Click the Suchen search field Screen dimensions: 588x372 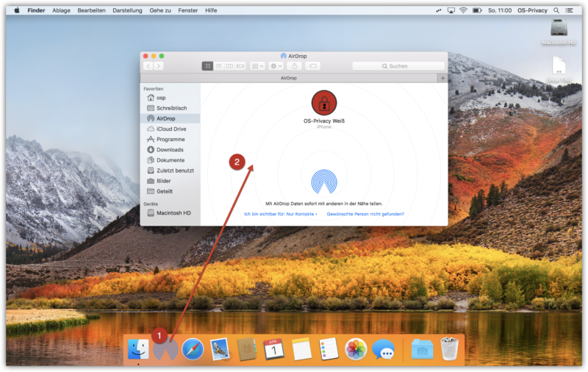(x=398, y=66)
